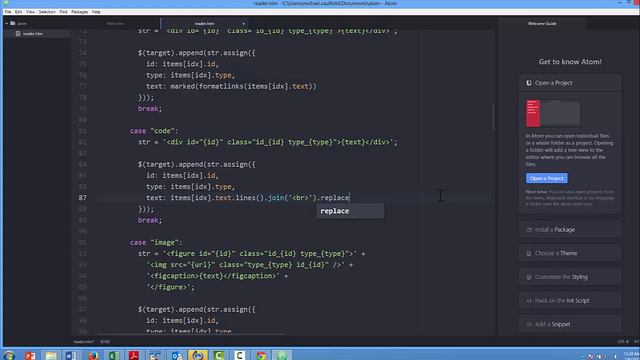Viewport: 640px width, 360px height.
Task: Open File Explorer from the taskbar
Action: click(51, 355)
